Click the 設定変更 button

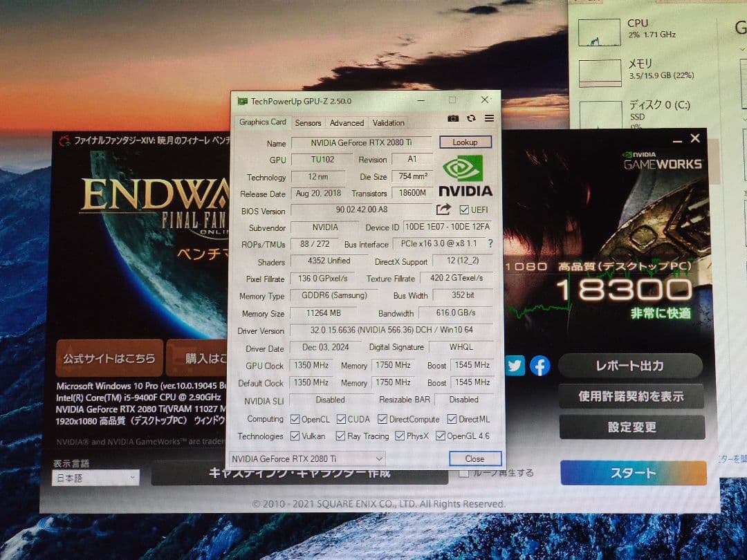pyautogui.click(x=632, y=427)
